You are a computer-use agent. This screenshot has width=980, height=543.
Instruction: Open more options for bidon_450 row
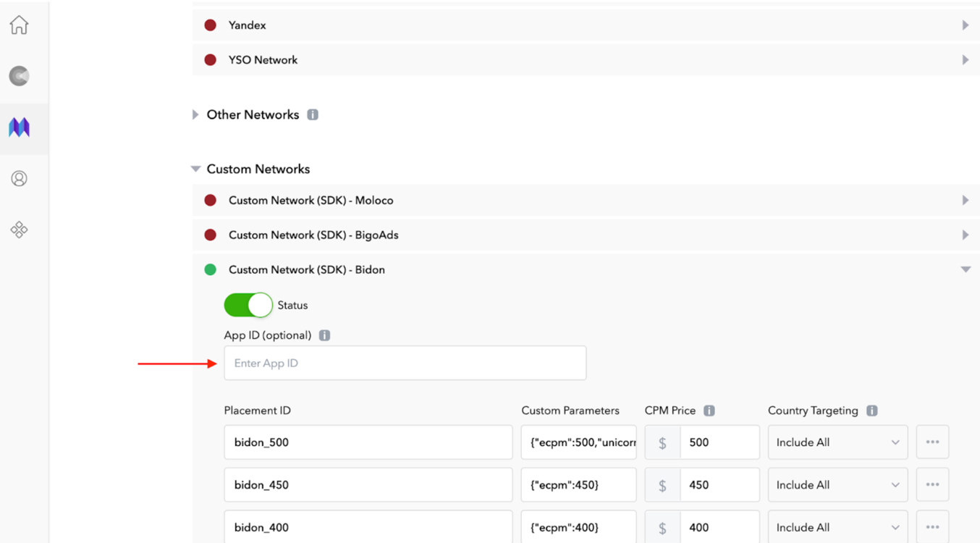pos(932,485)
